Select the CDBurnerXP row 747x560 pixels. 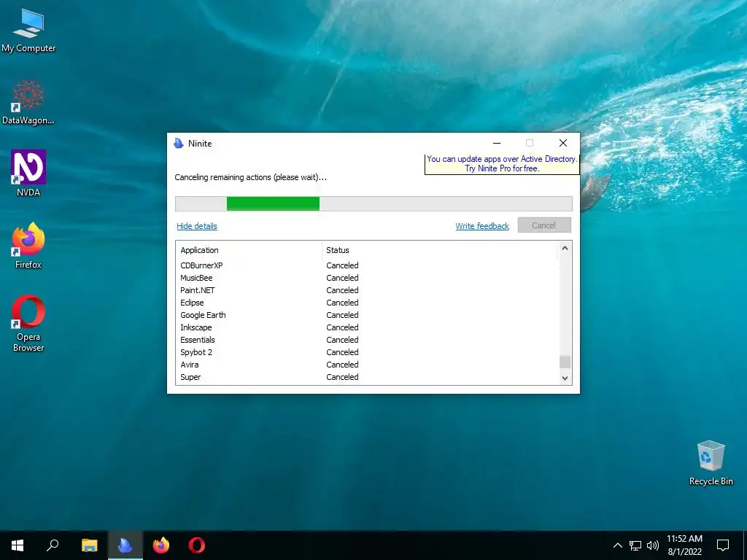tap(368, 265)
